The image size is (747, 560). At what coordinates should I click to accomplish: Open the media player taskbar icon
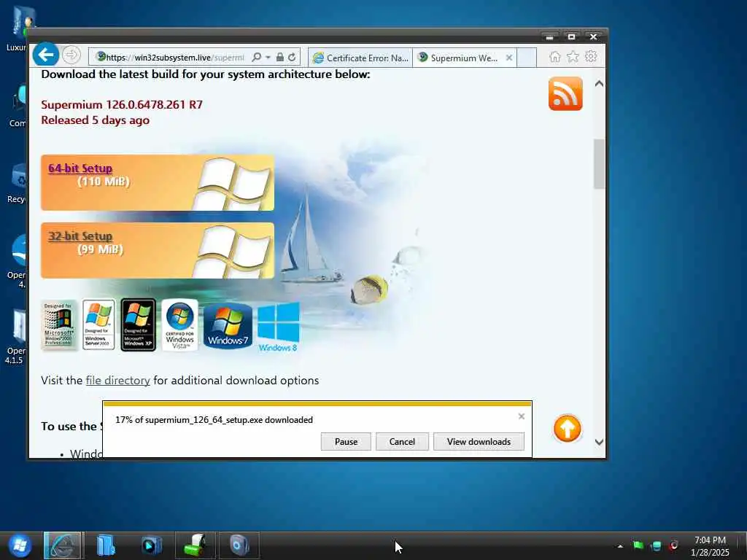coord(151,545)
